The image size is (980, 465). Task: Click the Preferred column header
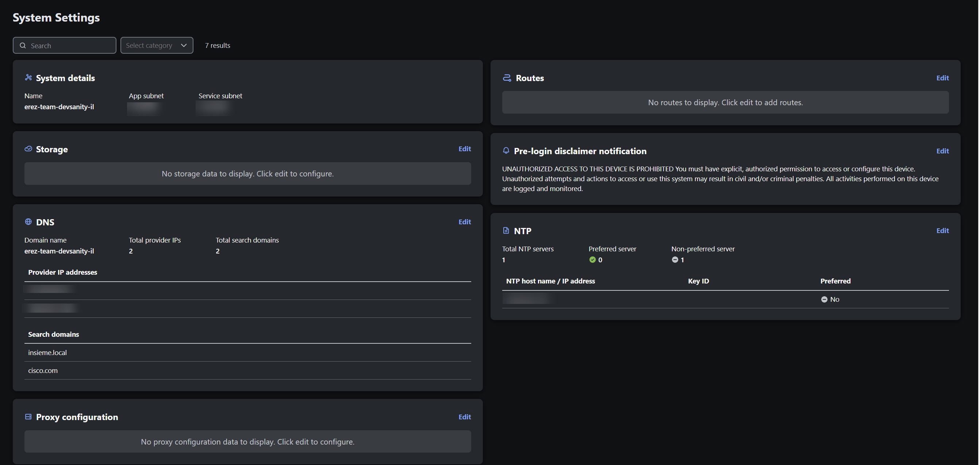click(835, 281)
